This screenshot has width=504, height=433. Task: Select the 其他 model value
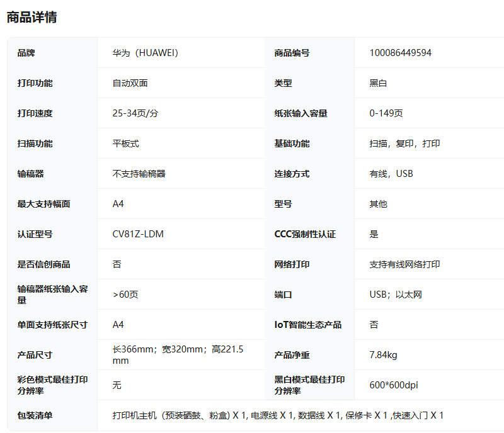tap(378, 204)
